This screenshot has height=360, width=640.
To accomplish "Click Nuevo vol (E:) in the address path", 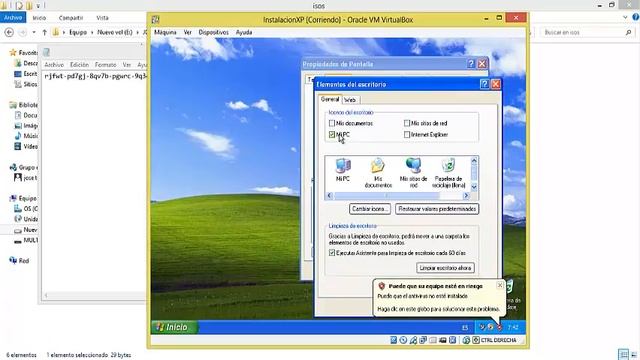I will point(115,32).
